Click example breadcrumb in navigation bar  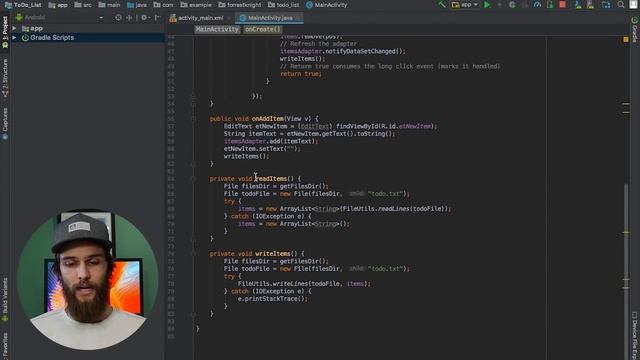click(x=196, y=5)
